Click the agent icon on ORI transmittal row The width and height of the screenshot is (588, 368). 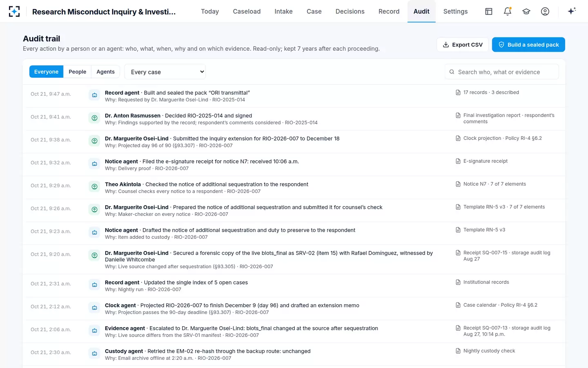[94, 95]
